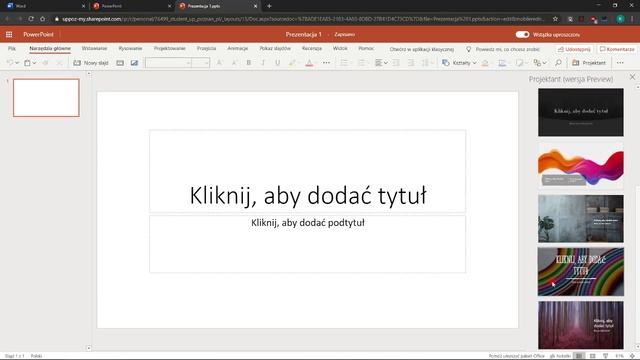Click the shape outline icon
The image size is (640, 360).
[502, 63]
